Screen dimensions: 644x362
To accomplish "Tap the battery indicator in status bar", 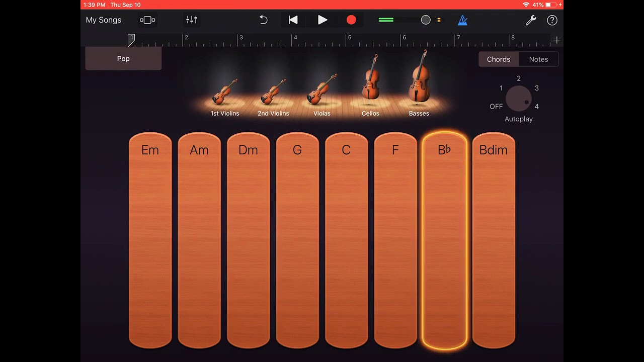I will tap(551, 5).
